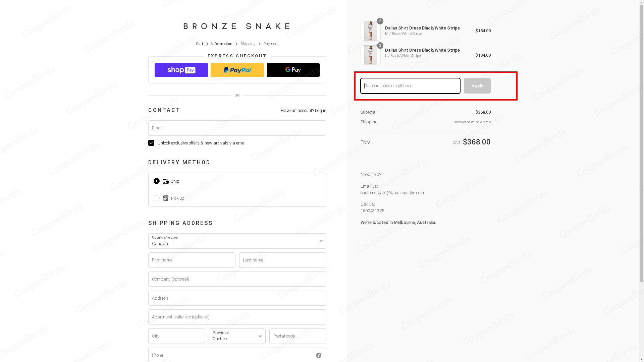Open the Large Dallas Shirt Dress thumbnail

click(x=371, y=55)
